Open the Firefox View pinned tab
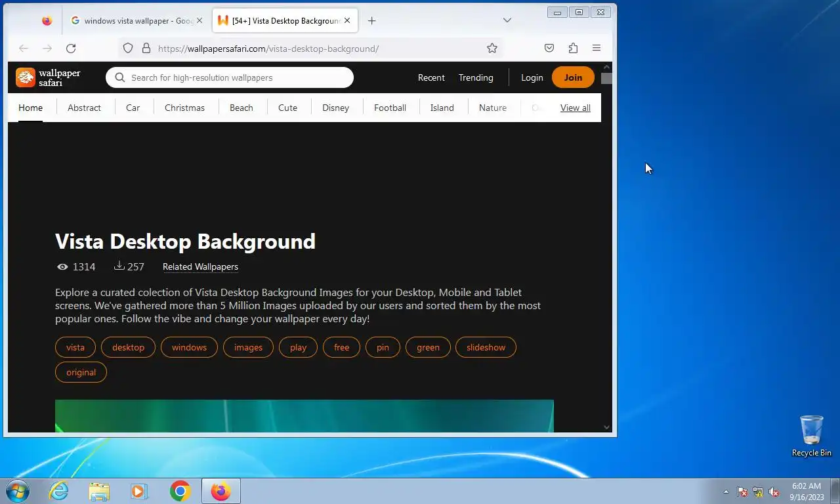Screen dimensions: 840x504 coord(47,20)
